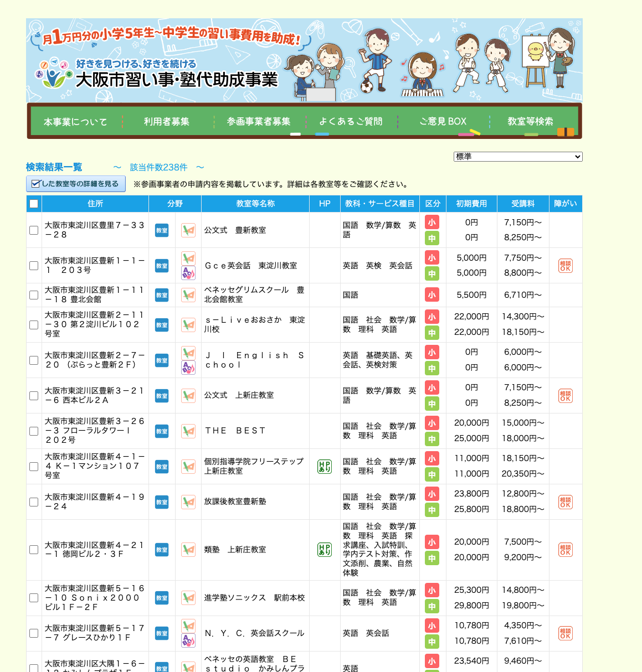
Task: Select checkbox for THE BEST row
Action: coord(34,431)
